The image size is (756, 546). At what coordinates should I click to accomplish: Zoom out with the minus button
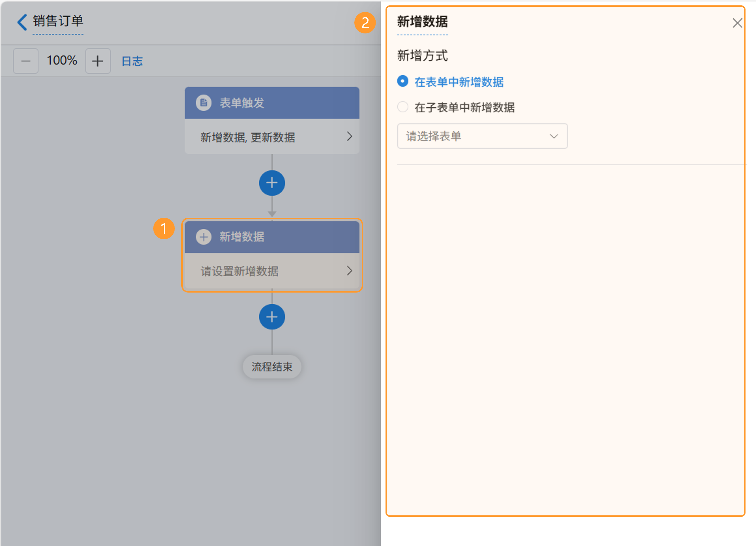tap(26, 61)
